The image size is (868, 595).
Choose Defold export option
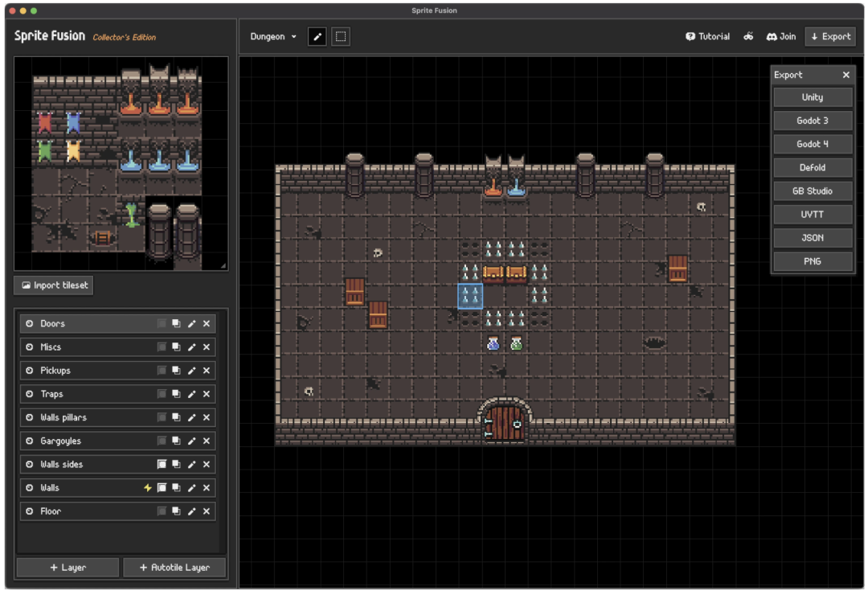tap(812, 168)
